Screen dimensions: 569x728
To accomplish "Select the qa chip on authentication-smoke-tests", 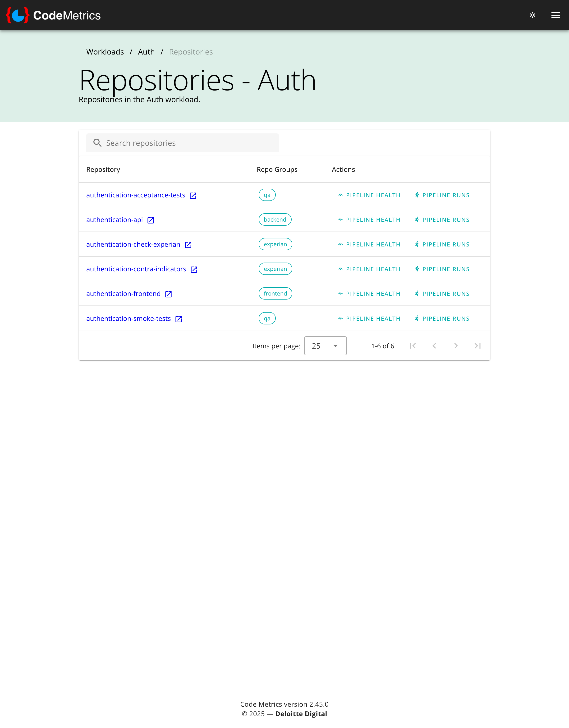I will (267, 318).
